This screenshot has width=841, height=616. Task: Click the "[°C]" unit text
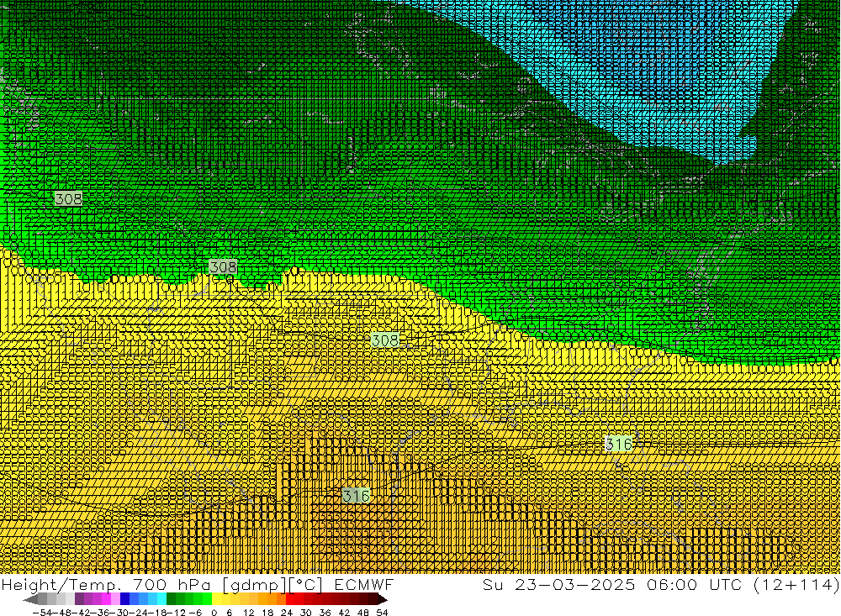coord(305,586)
